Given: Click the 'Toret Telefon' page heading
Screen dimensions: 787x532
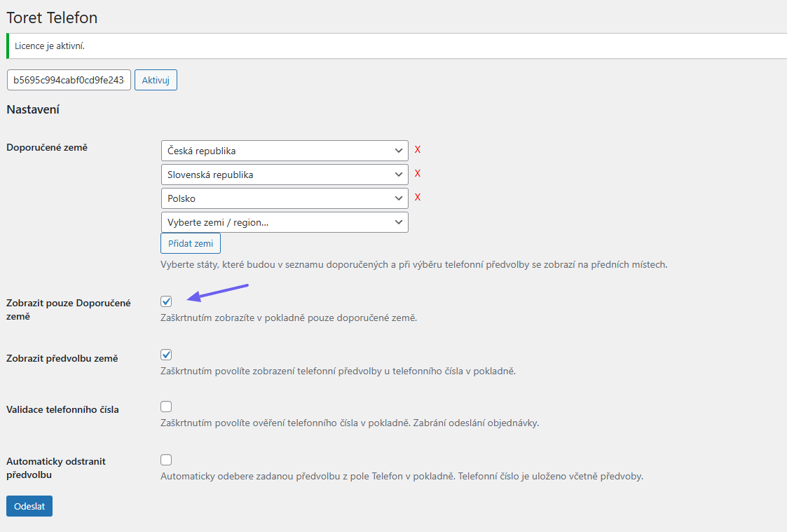Looking at the screenshot, I should (x=52, y=18).
